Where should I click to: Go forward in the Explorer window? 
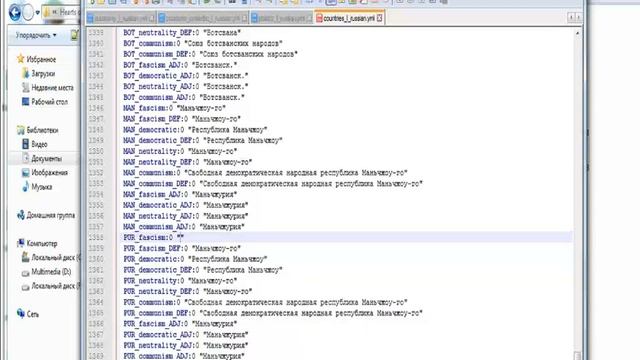coord(28,13)
